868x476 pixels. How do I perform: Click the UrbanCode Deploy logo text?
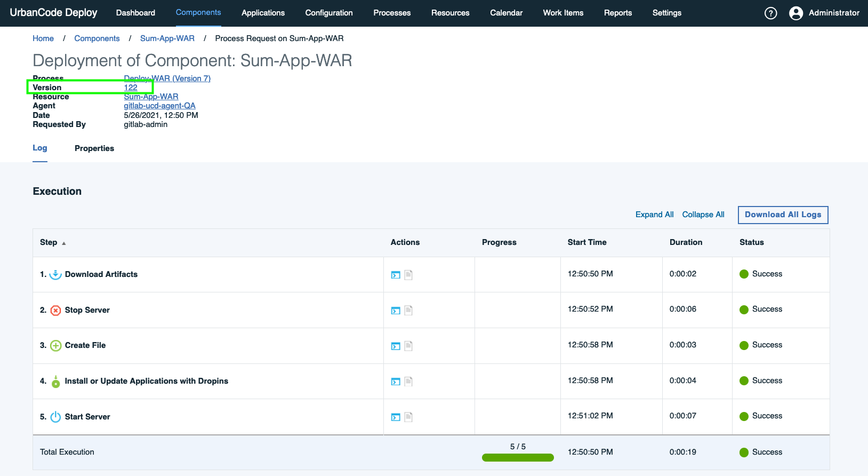coord(54,13)
